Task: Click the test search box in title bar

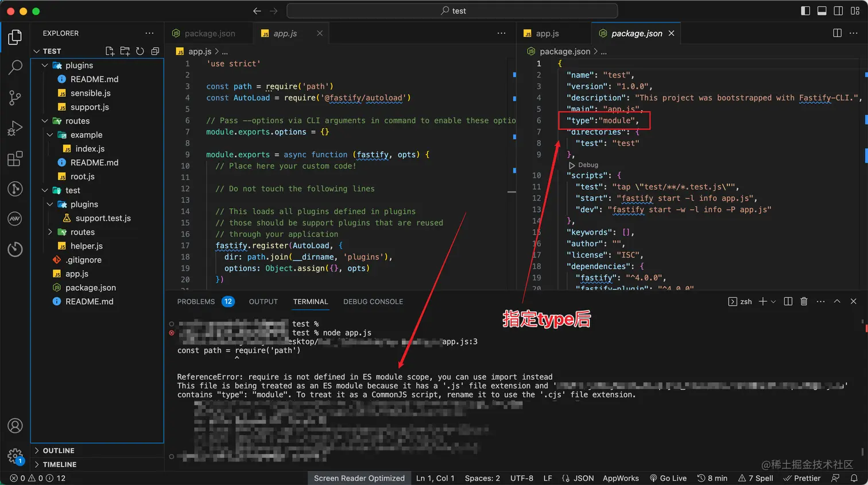Action: (452, 11)
